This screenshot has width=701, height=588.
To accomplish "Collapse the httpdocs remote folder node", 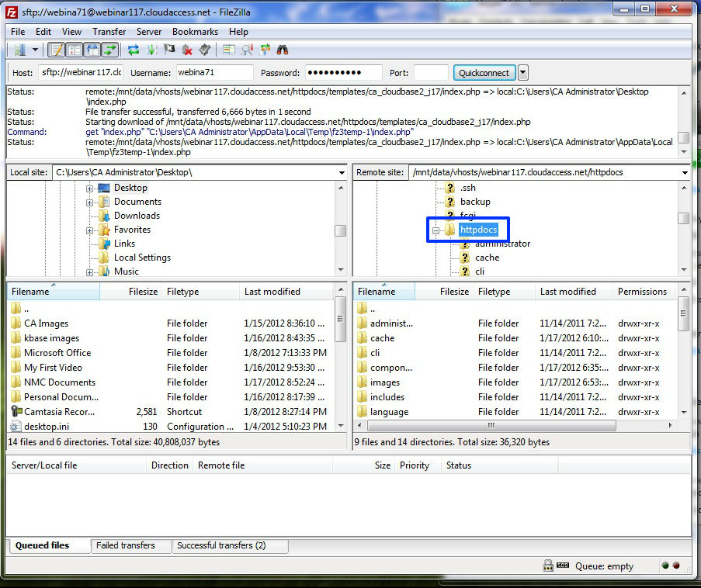I will point(436,230).
